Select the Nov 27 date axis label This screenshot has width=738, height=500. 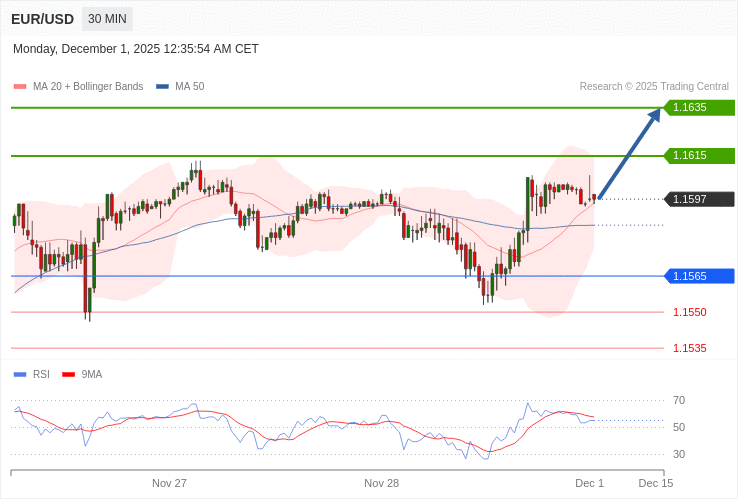[x=169, y=483]
